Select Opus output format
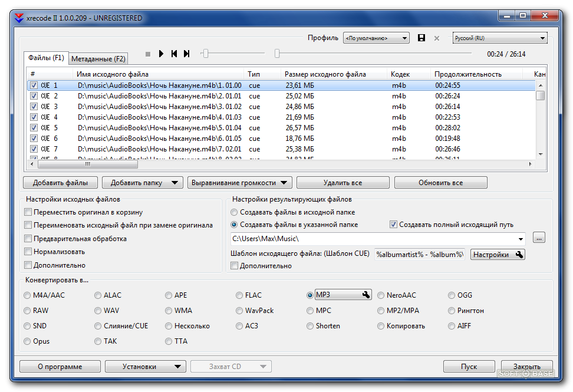Viewport: 573px width, 392px height. point(27,341)
